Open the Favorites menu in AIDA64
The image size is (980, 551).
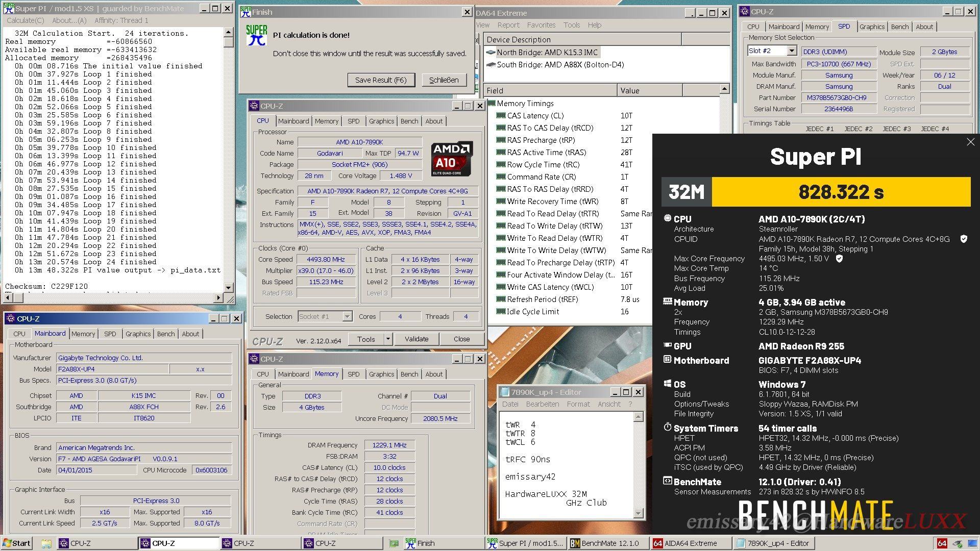point(541,25)
